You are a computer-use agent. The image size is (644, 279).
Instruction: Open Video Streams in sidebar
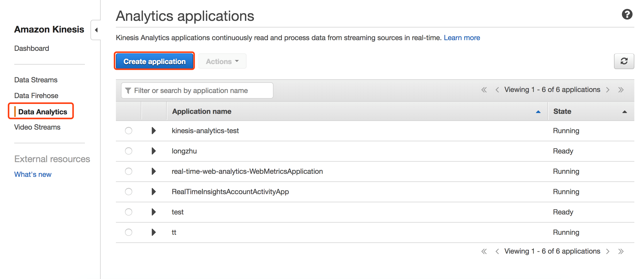(37, 127)
